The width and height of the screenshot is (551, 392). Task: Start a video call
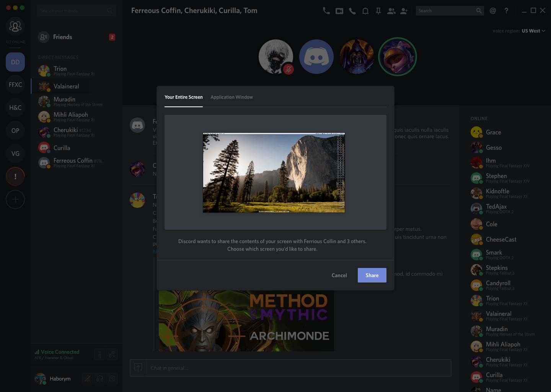(x=339, y=11)
